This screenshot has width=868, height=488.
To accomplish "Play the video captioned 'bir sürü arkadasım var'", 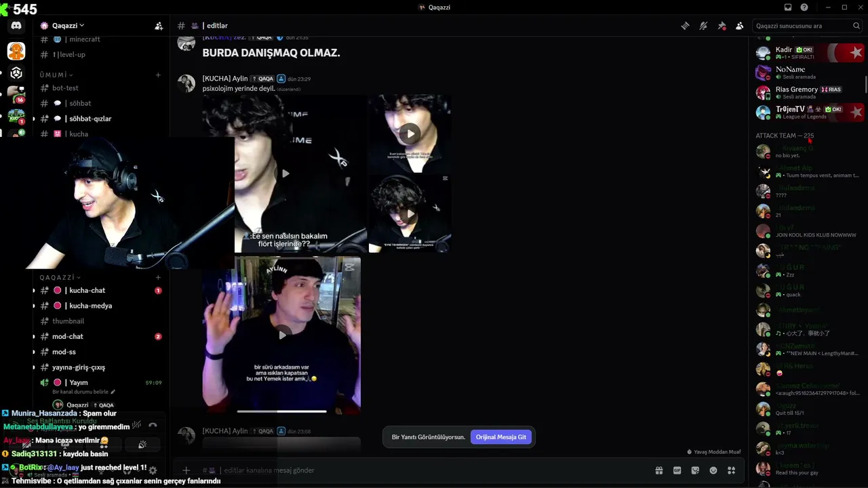I will (282, 335).
